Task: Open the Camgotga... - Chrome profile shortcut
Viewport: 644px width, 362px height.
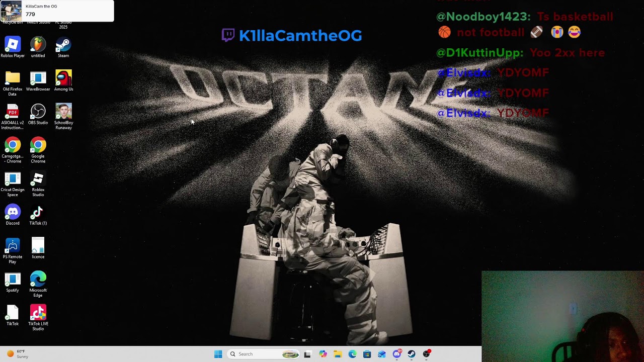Action: click(13, 150)
